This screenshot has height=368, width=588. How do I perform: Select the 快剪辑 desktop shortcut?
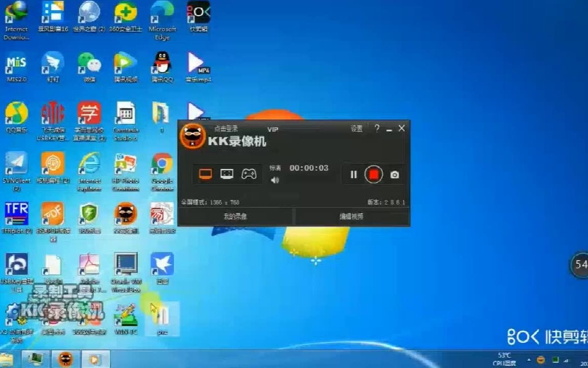(199, 17)
